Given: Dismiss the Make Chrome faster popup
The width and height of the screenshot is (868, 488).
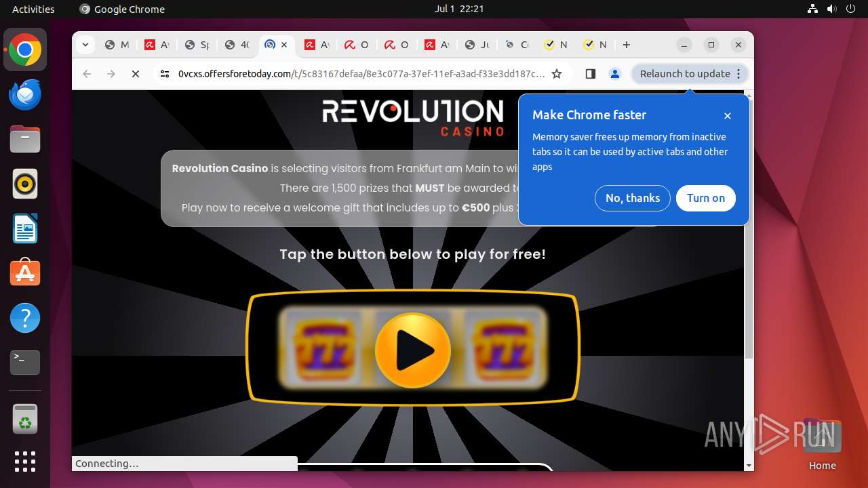Looking at the screenshot, I should click(728, 116).
